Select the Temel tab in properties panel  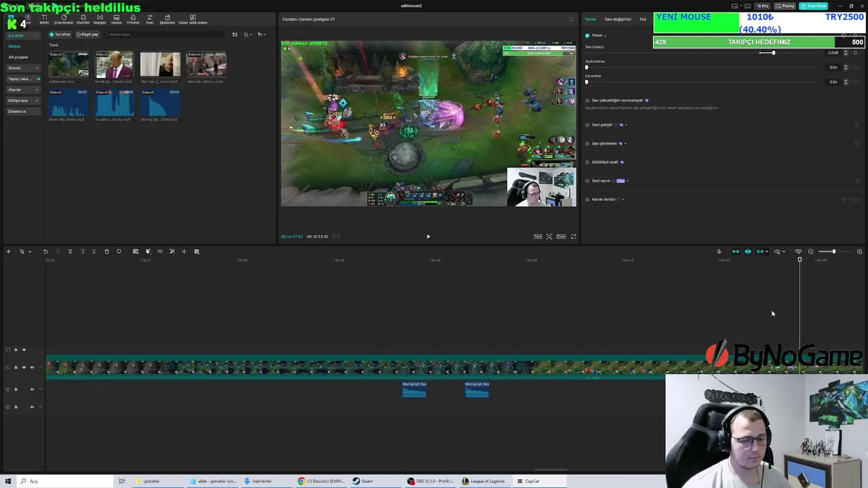point(591,19)
